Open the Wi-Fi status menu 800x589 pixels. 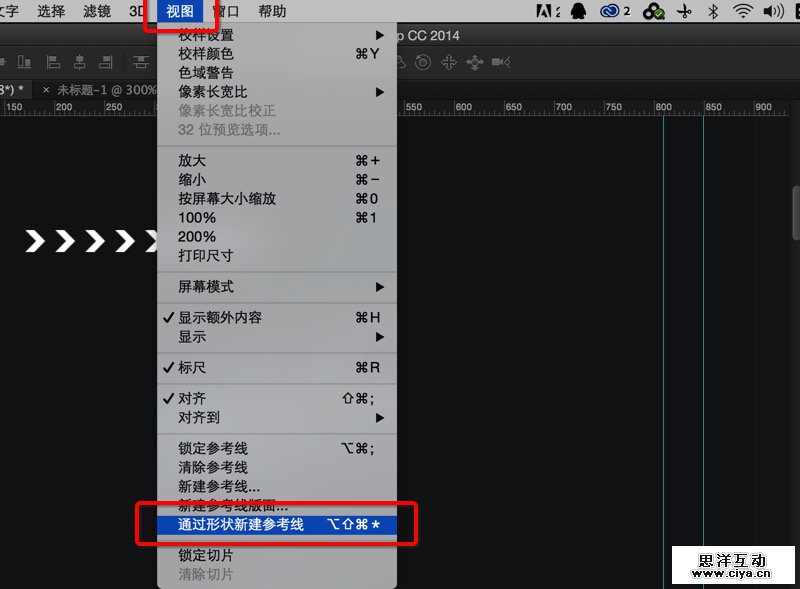pos(742,12)
